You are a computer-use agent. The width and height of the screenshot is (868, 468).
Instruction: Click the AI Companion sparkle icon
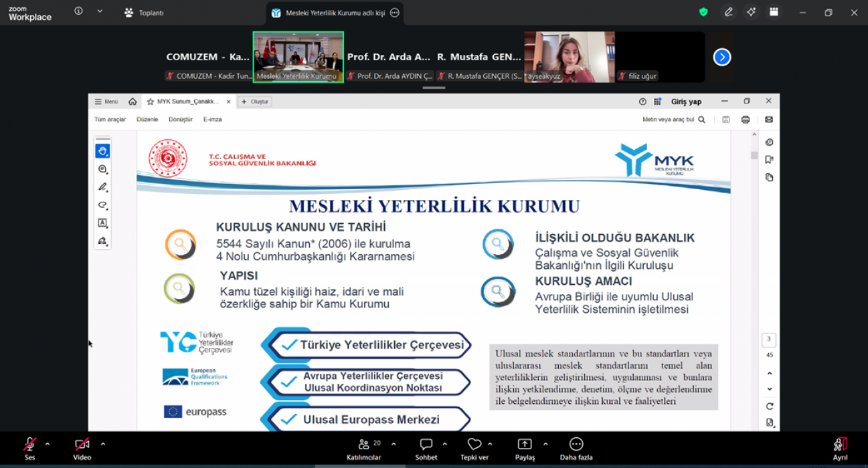(751, 12)
